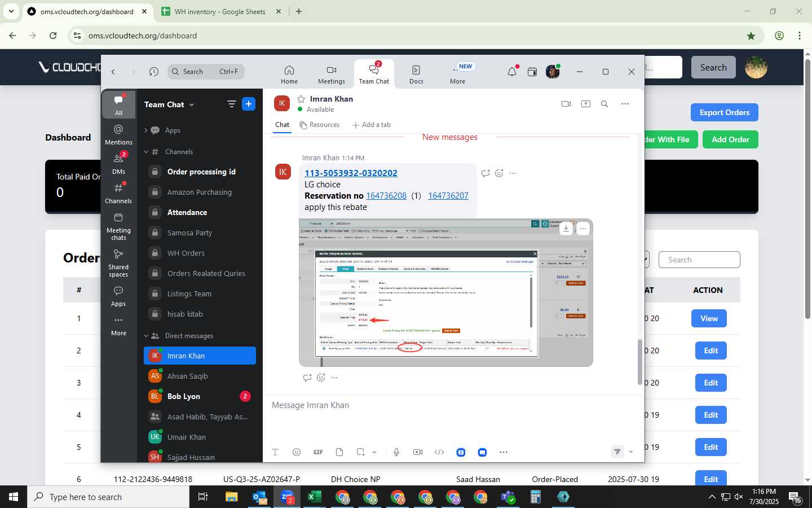Viewport: 812px width, 508px height.
Task: Open the More menu in Zoom
Action: [458, 74]
